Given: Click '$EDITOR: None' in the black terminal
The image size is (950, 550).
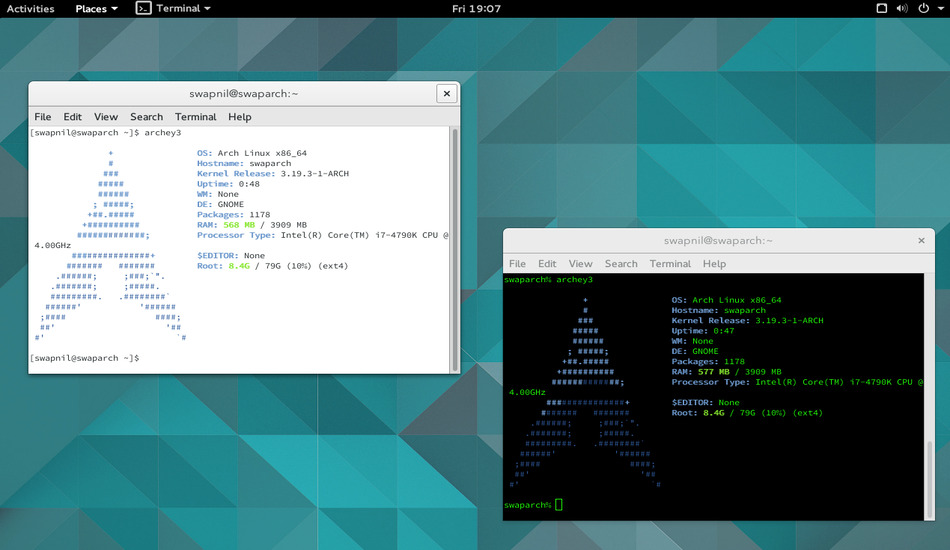Looking at the screenshot, I should (705, 402).
